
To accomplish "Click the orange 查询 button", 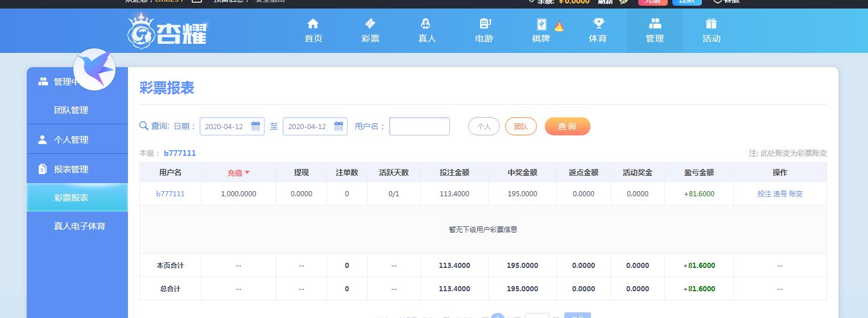I will 567,126.
